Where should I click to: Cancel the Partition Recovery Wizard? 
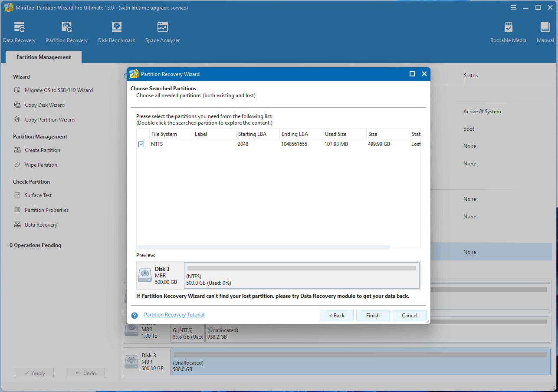(x=409, y=316)
